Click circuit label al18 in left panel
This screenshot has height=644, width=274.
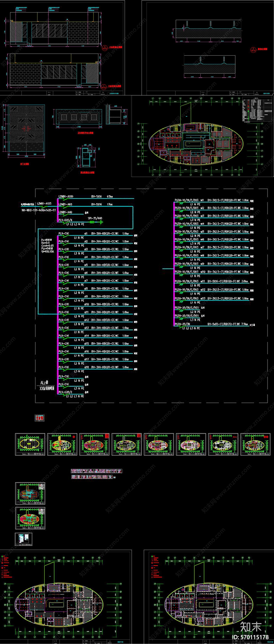(86, 367)
